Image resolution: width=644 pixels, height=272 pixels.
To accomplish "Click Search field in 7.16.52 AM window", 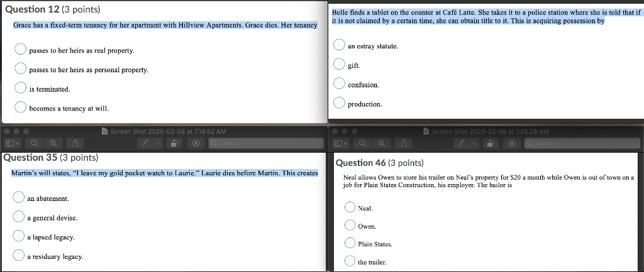I will tap(266, 143).
